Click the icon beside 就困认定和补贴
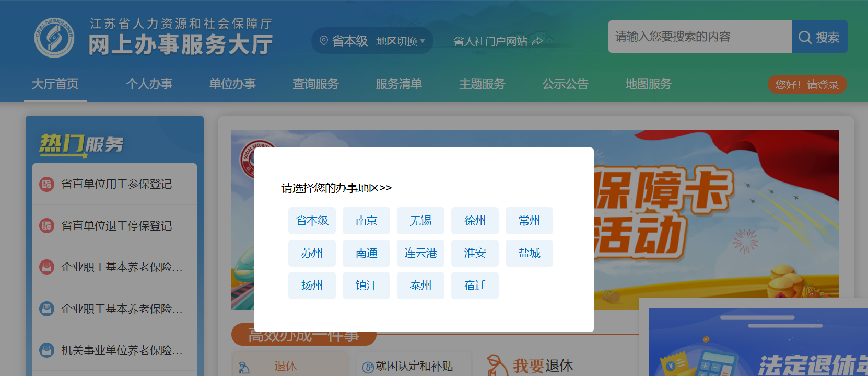 [368, 367]
